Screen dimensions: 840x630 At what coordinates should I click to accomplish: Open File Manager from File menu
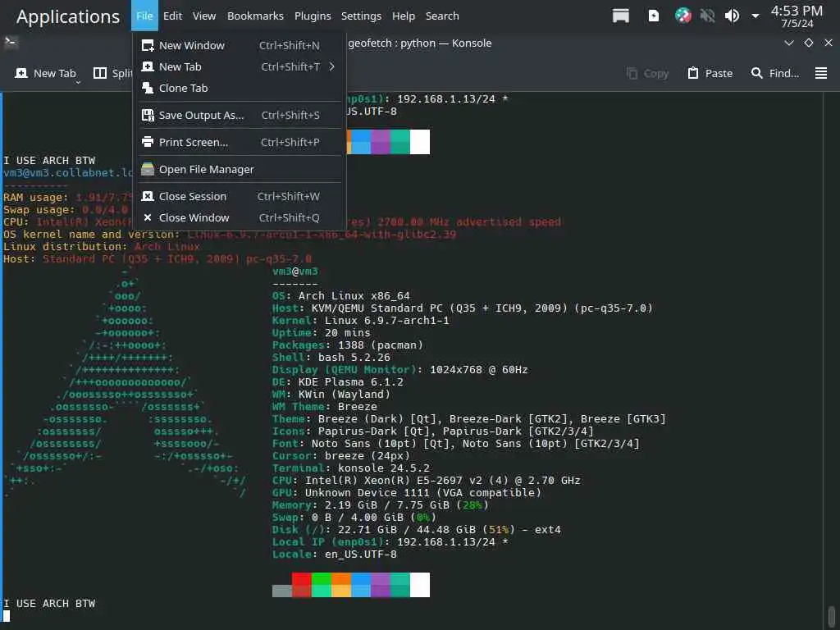[x=239, y=169]
